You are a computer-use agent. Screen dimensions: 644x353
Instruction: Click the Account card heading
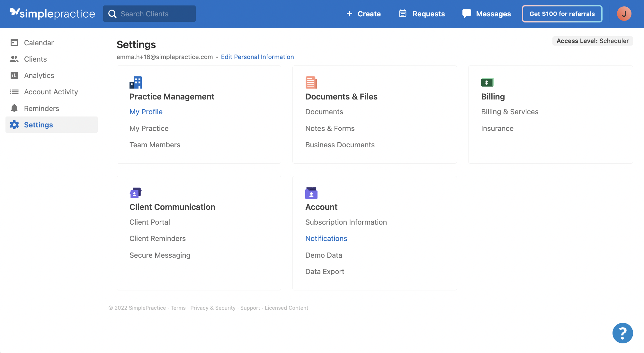pyautogui.click(x=321, y=207)
